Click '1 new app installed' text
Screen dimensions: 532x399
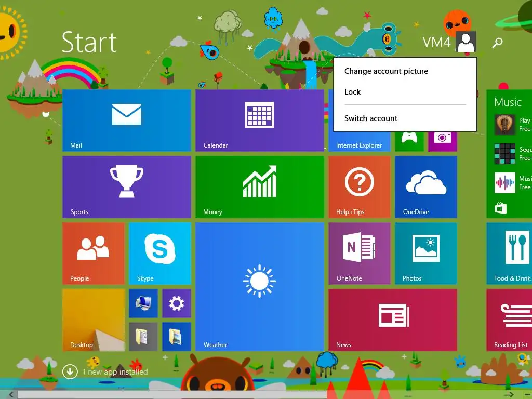[115, 372]
